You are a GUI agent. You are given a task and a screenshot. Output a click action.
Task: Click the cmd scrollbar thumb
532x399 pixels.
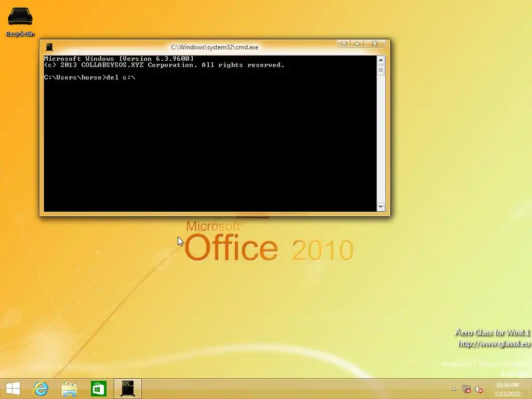pos(381,70)
